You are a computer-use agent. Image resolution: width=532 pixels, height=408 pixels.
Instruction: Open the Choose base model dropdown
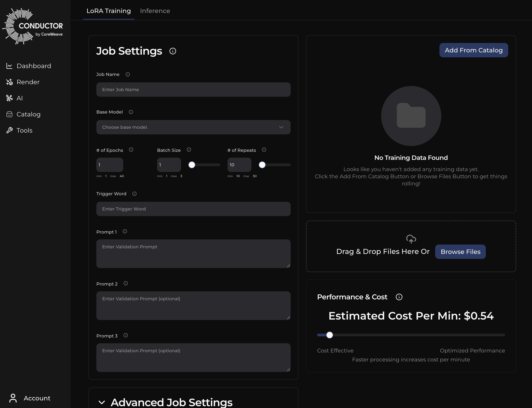(193, 127)
